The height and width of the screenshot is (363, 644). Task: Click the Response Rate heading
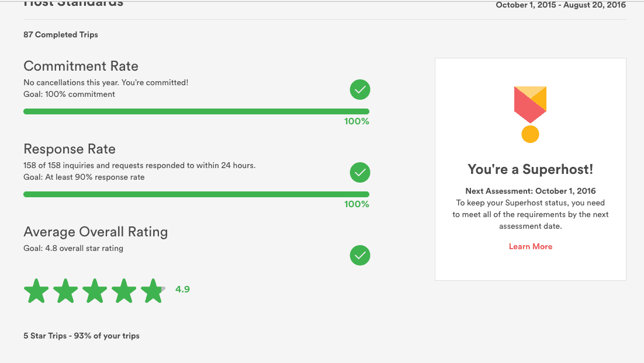pos(70,149)
